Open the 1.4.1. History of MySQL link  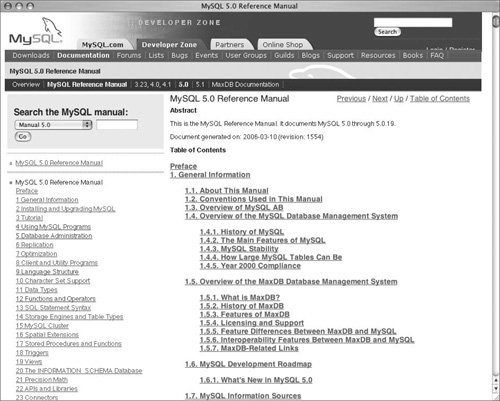[x=242, y=232]
